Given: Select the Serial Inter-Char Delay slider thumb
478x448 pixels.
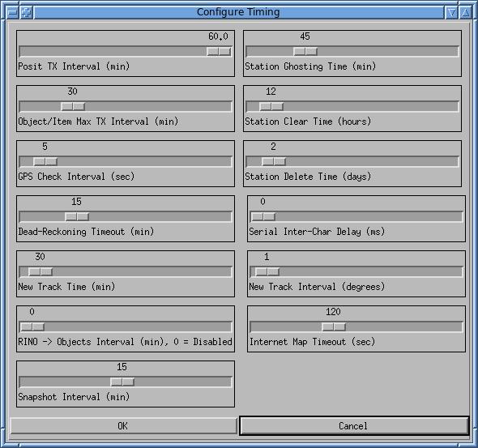Looking at the screenshot, I should click(263, 216).
